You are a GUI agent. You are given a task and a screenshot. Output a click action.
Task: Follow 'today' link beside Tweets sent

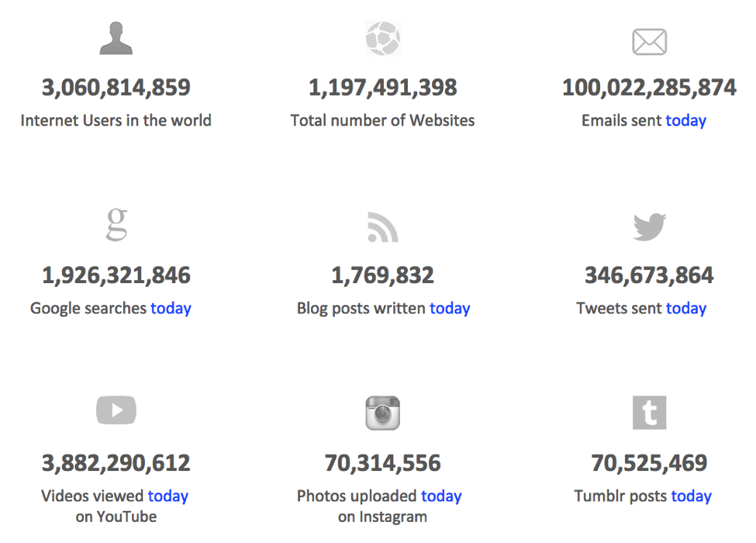pyautogui.click(x=685, y=308)
